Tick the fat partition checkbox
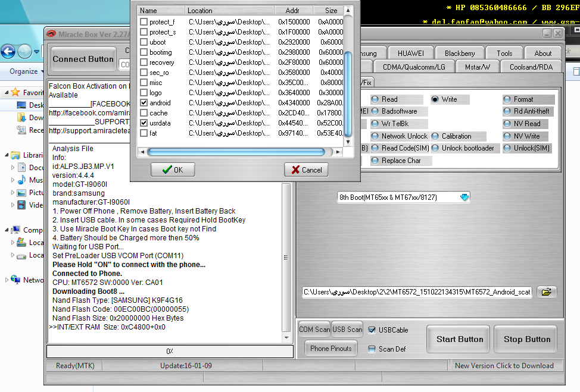 tap(144, 133)
